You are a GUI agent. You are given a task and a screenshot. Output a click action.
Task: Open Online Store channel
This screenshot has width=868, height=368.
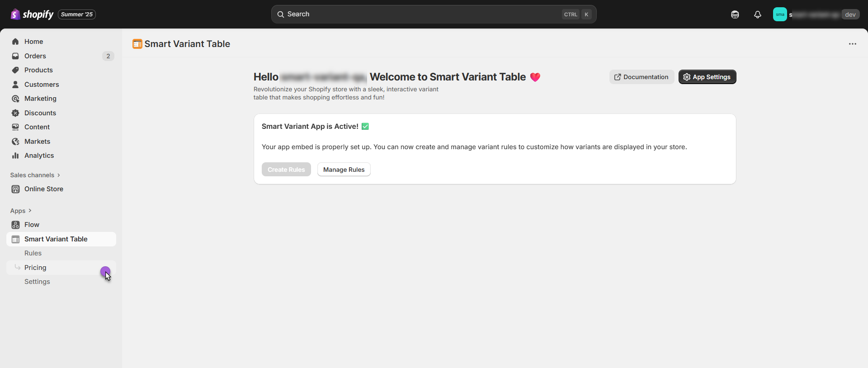44,189
